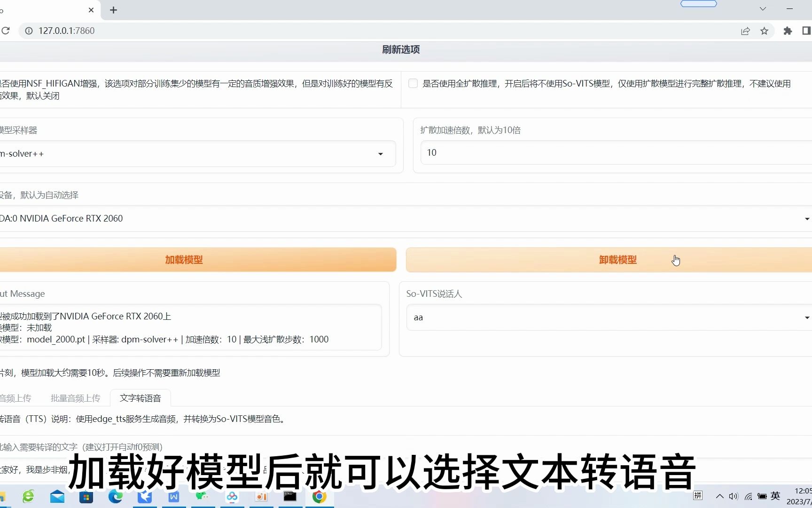
Task: Click the bookmark star in the address bar
Action: click(765, 31)
